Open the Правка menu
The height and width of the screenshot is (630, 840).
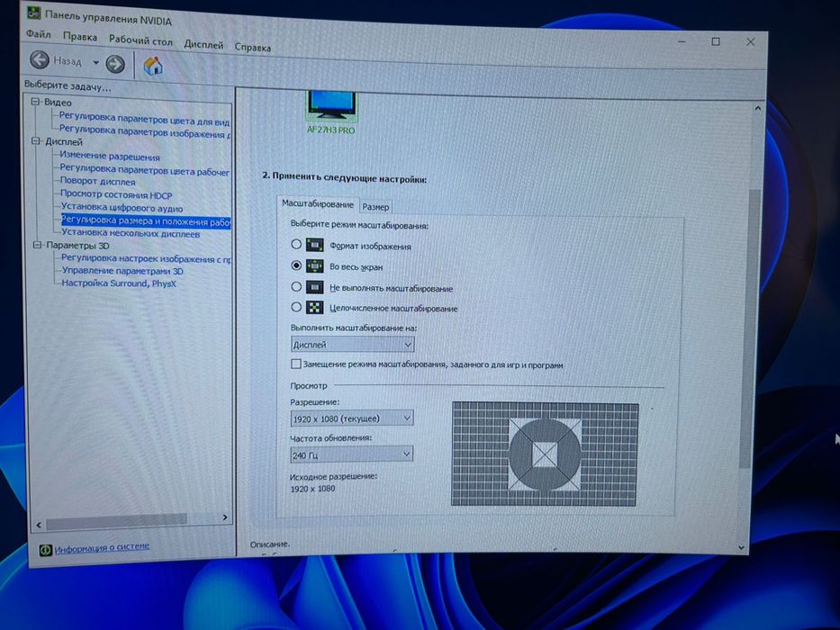(80, 37)
